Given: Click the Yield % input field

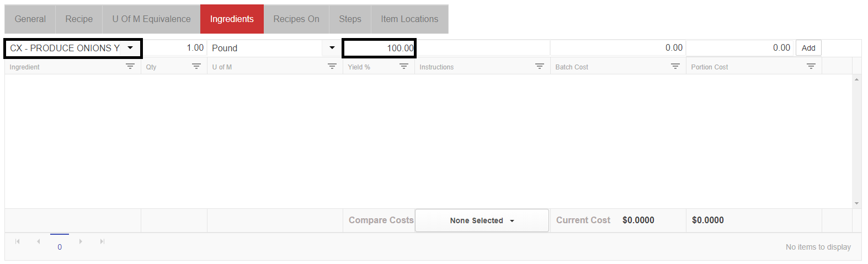Looking at the screenshot, I should (x=379, y=48).
